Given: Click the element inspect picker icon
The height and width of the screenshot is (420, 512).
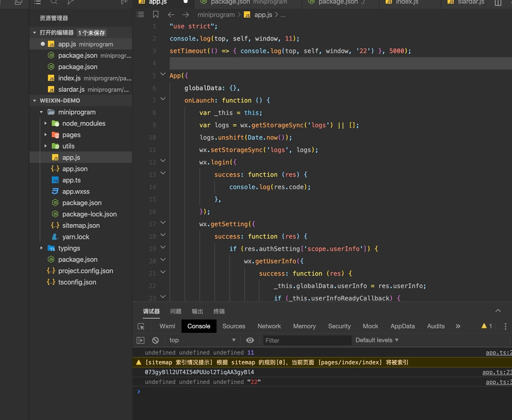Looking at the screenshot, I should 141,326.
